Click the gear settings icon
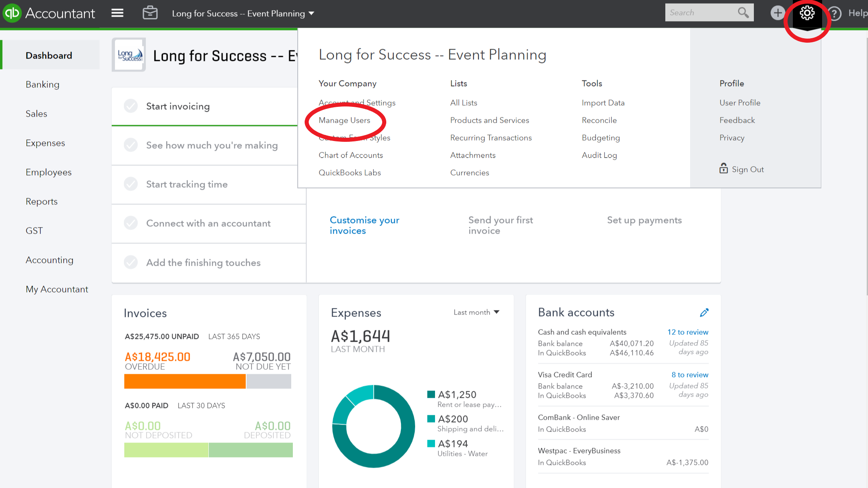 point(807,13)
